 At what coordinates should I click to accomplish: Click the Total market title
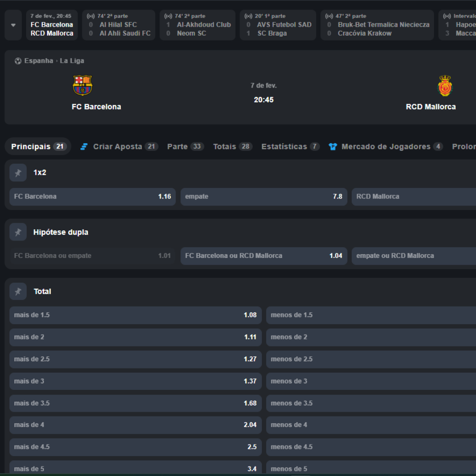pyautogui.click(x=42, y=291)
